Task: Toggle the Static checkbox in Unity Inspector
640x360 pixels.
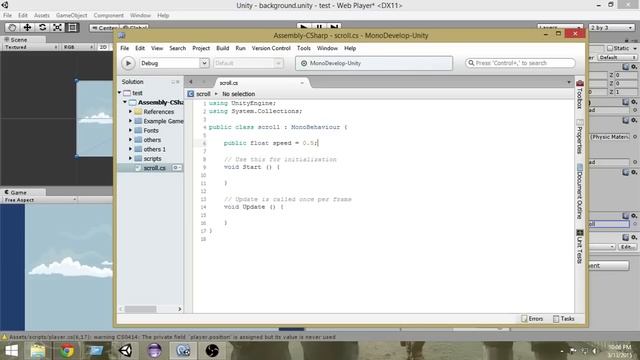Action: [610, 48]
